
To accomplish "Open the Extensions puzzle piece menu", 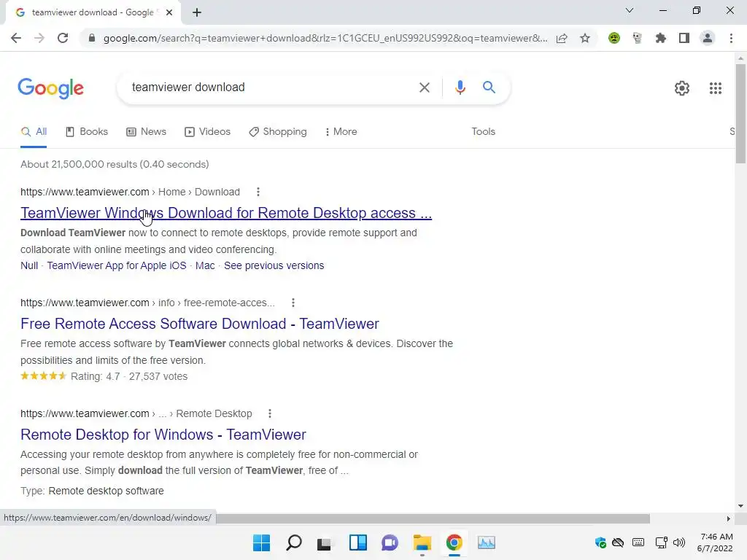I will pos(660,38).
